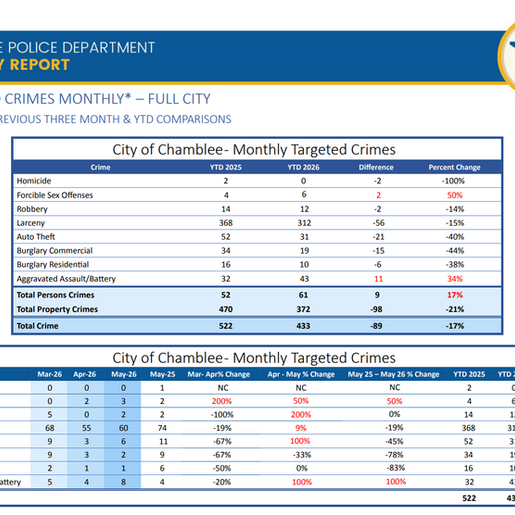Image resolution: width=515 pixels, height=515 pixels.
Task: Click May 25 – May 26 % Change header
Action: click(394, 374)
